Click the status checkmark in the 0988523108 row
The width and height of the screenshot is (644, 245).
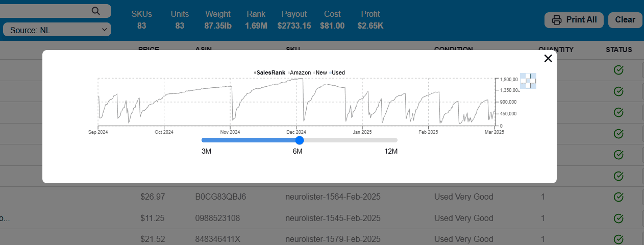pos(618,218)
